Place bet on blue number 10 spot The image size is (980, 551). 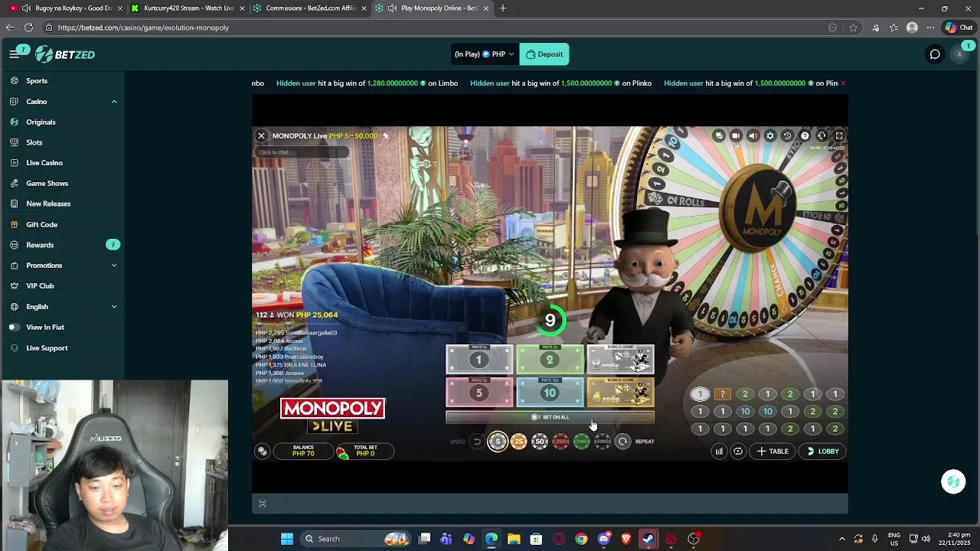click(x=550, y=393)
